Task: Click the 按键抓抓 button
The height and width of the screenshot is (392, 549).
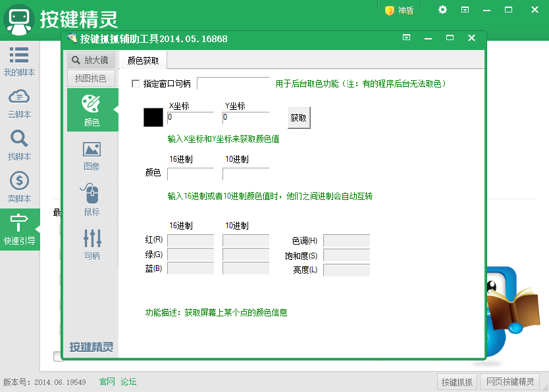Action: pos(457,382)
